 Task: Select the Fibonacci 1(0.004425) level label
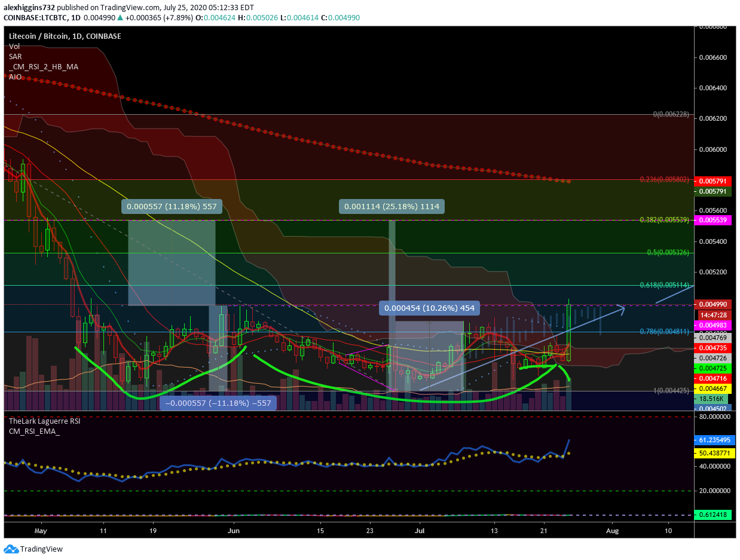[x=671, y=391]
